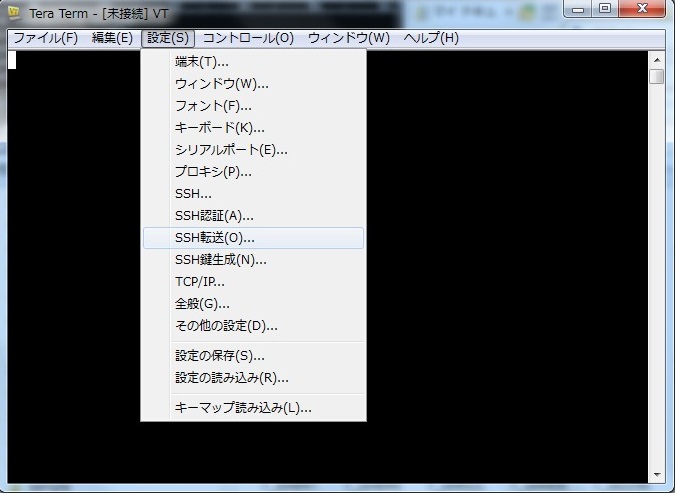The width and height of the screenshot is (675, 493).
Task: Minimize the Tera Term window
Action: (x=578, y=9)
